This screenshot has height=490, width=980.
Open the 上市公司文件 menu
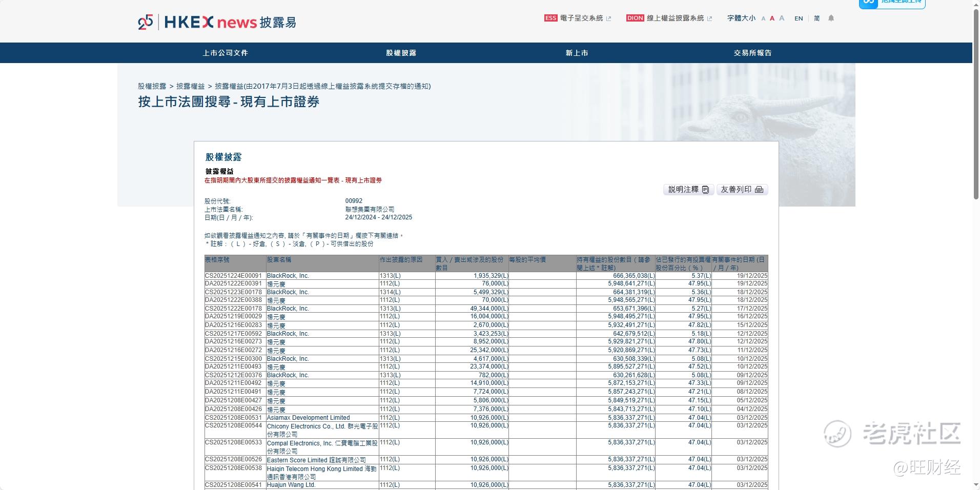[226, 53]
